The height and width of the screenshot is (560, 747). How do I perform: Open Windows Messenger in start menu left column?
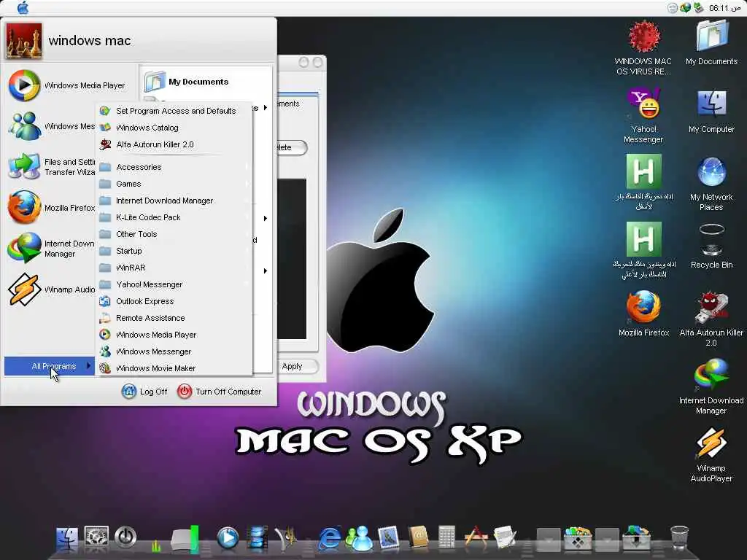52,126
